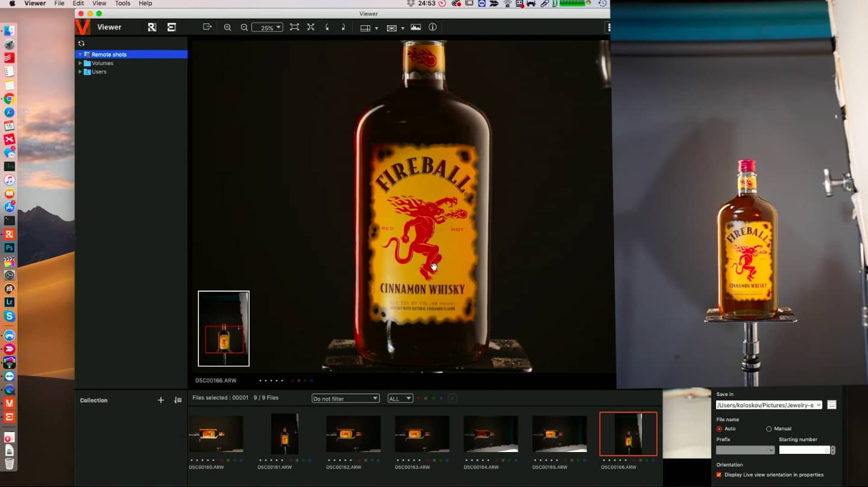
Task: Click the grid/guide overlay icon
Action: [392, 28]
